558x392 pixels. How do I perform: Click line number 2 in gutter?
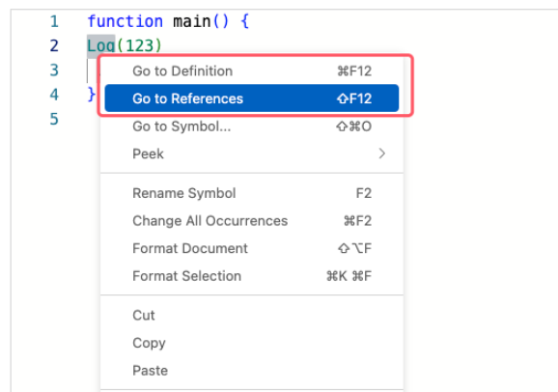[x=54, y=46]
